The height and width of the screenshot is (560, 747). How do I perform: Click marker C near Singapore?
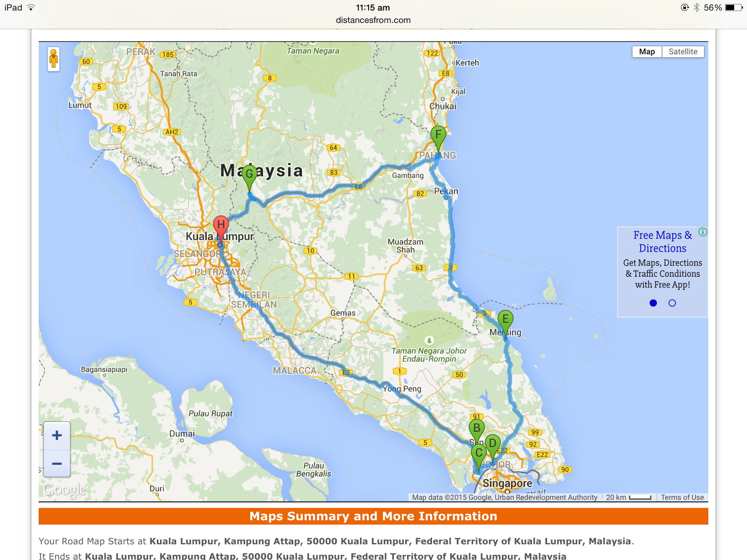pyautogui.click(x=479, y=452)
